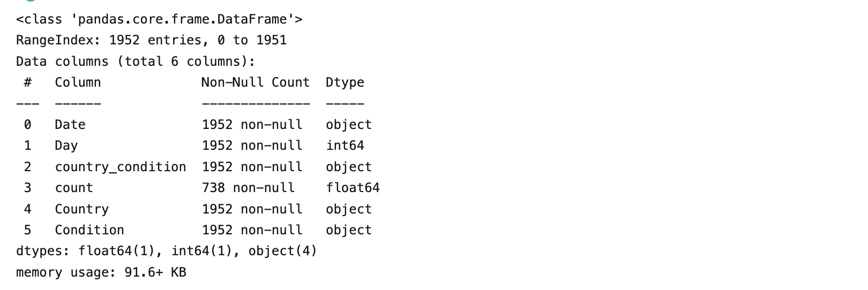Click the 'count' column name

(73, 188)
